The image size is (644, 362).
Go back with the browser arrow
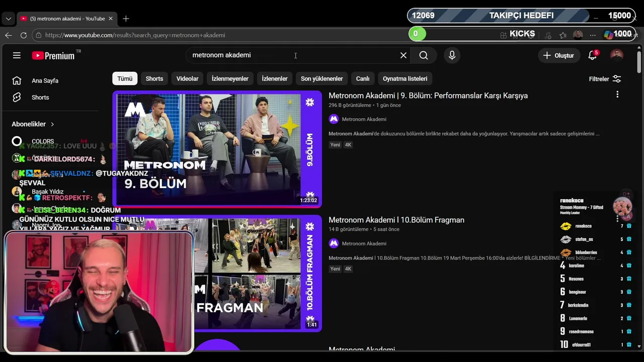[x=9, y=35]
